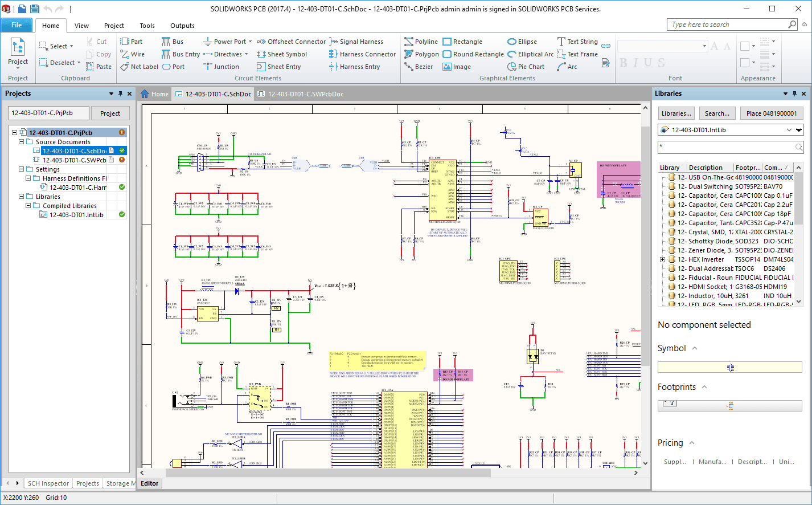The image size is (812, 505).
Task: Expand the HEX Inverter library row
Action: coord(663,259)
